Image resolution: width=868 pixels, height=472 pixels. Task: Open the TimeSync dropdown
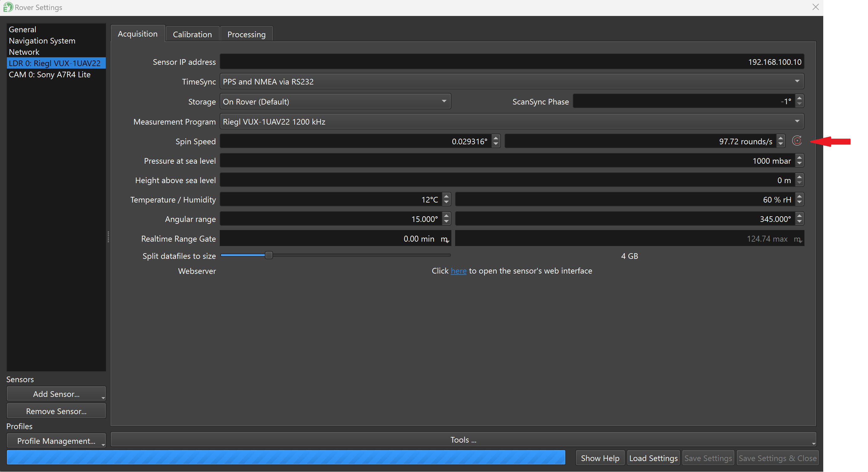(x=797, y=81)
